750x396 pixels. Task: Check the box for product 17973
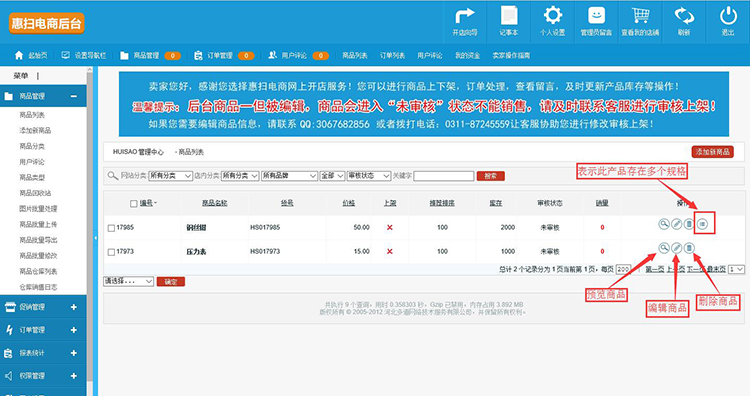pyautogui.click(x=111, y=252)
